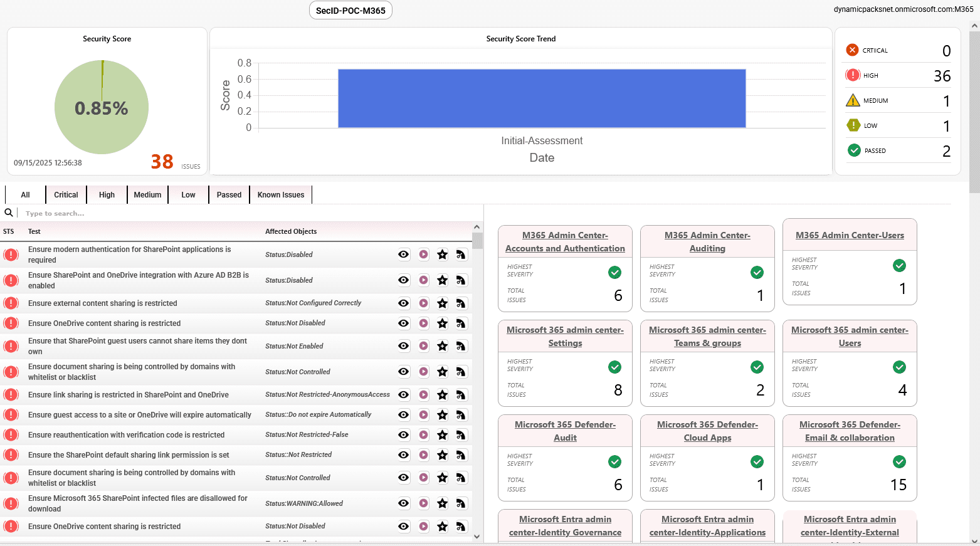Show all tests with the All tab
Screen dimensions: 980x546
[25, 195]
